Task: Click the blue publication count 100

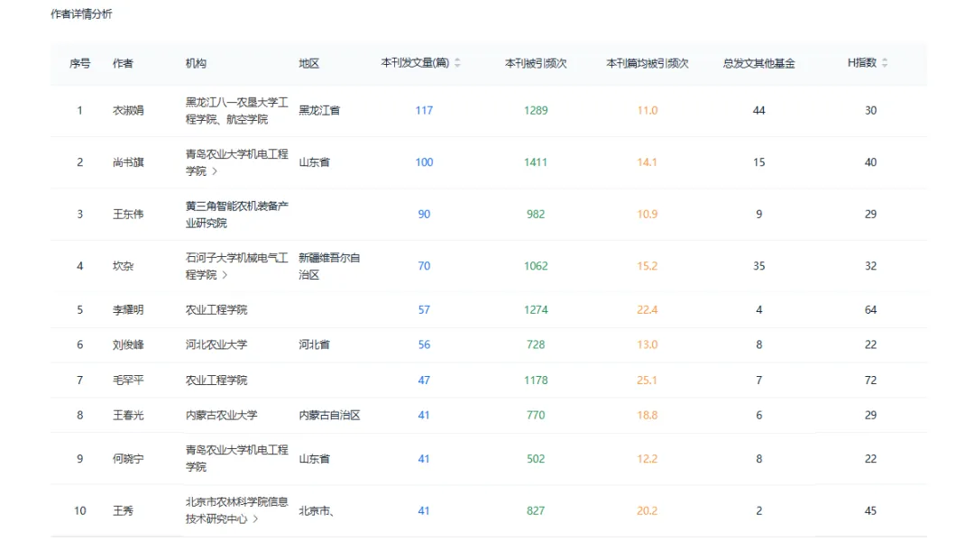Action: 424,162
